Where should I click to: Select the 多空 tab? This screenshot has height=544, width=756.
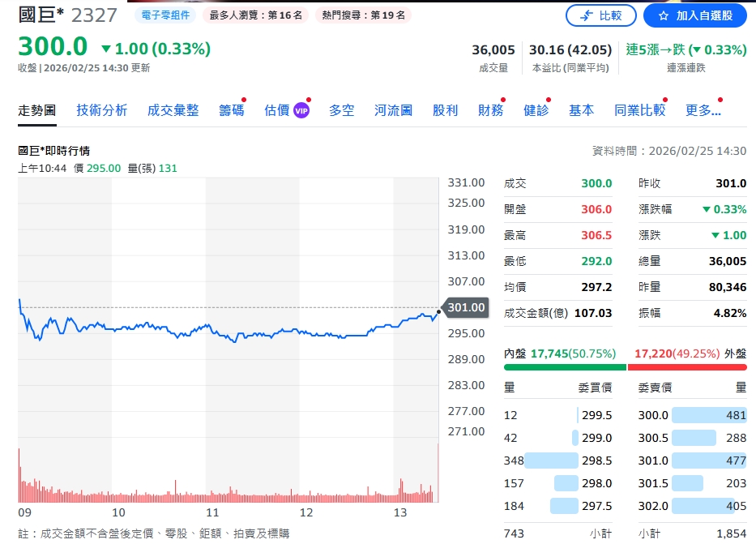click(341, 111)
